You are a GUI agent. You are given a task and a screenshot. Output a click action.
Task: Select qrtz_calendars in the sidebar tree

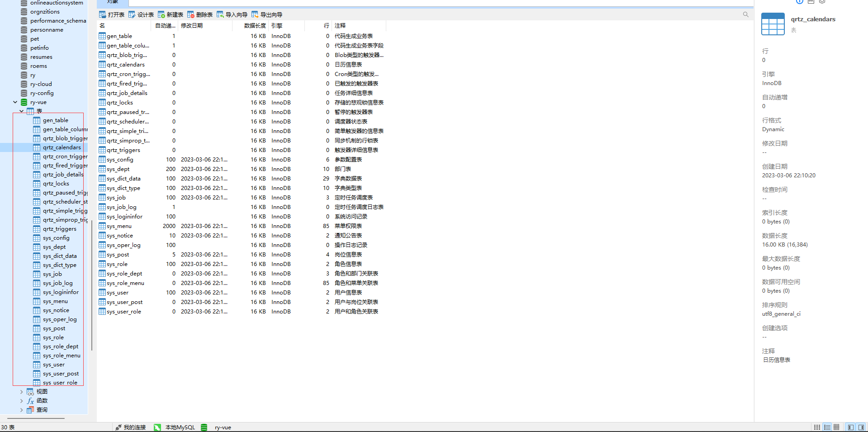[62, 147]
